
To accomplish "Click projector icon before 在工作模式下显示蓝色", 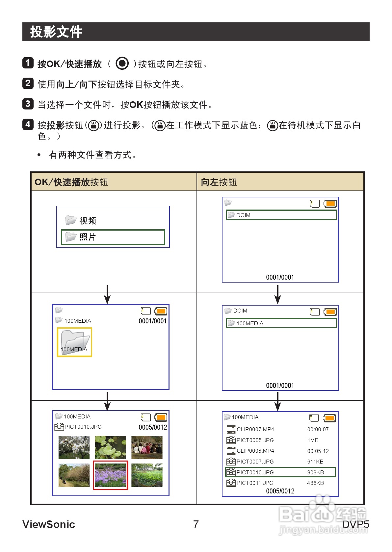I will pos(160,125).
